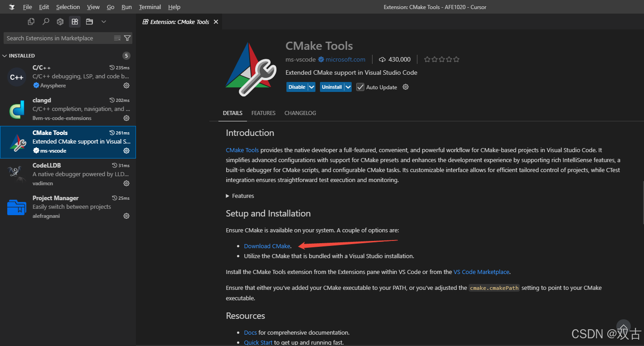The width and height of the screenshot is (644, 346).
Task: Open the extension filter funnel icon
Action: click(x=127, y=38)
